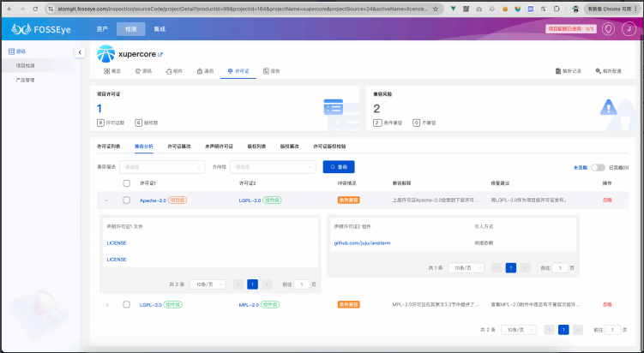Image resolution: width=644 pixels, height=353 pixels.
Task: Select 产品管理 in sidebar
Action: tap(25, 80)
